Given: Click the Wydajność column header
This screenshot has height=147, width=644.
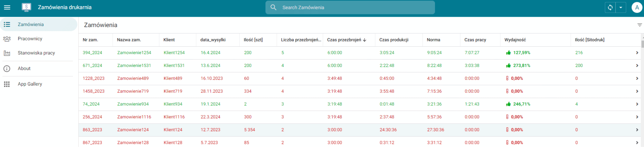Looking at the screenshot, I should point(515,40).
